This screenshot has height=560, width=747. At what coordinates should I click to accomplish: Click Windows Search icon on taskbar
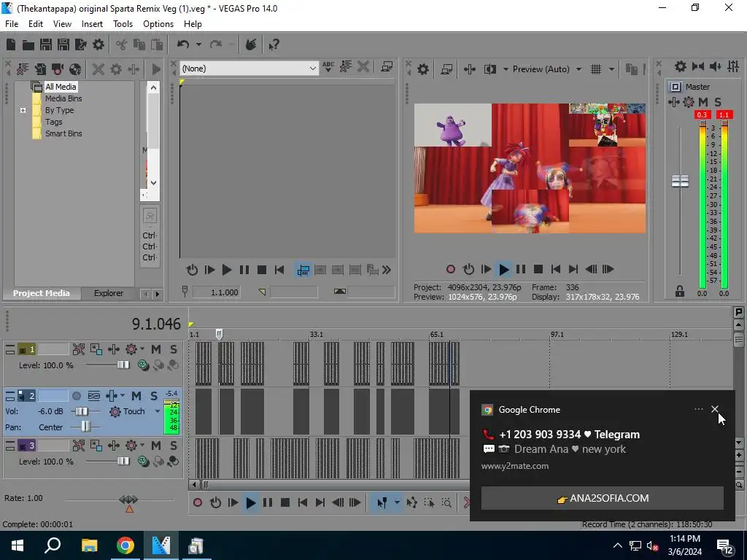[53, 545]
